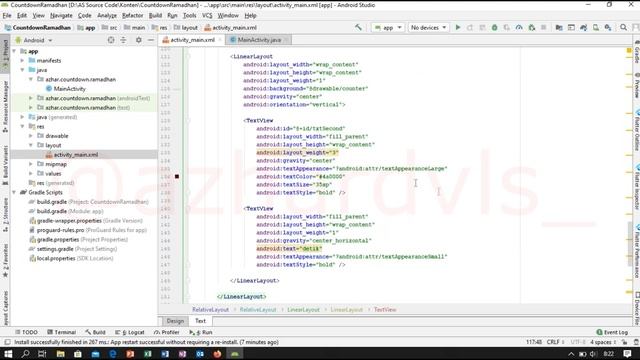Open the Search Everywhere magnifier icon
The width and height of the screenshot is (640, 360).
tap(623, 27)
